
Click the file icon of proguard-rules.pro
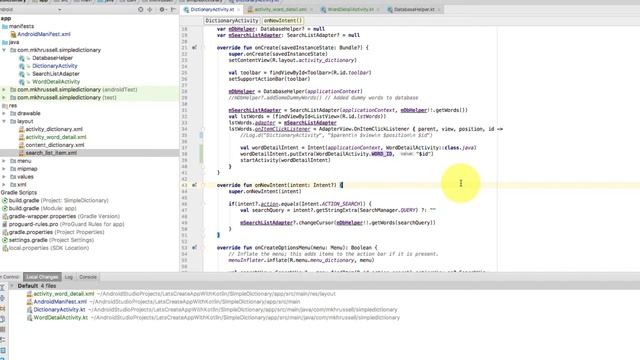point(5,224)
